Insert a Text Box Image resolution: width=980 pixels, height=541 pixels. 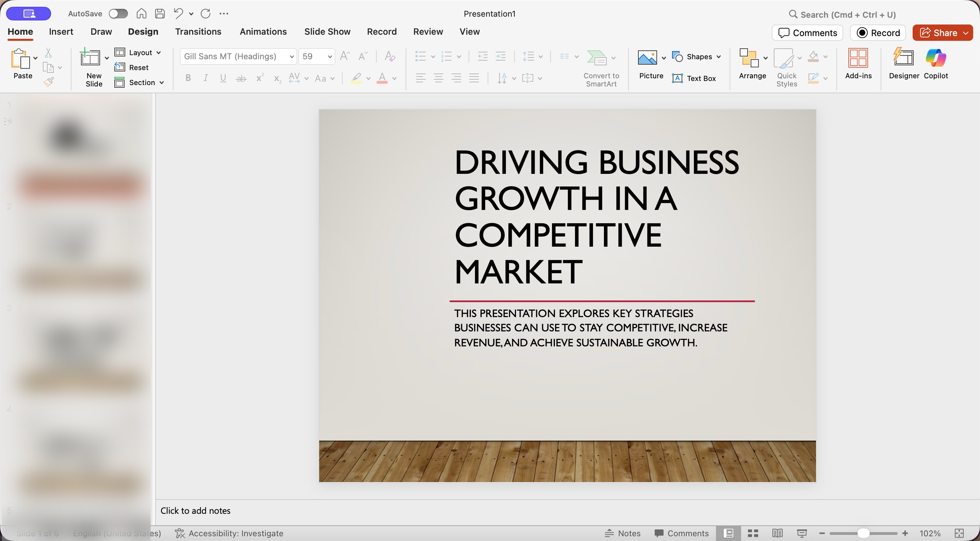point(694,78)
